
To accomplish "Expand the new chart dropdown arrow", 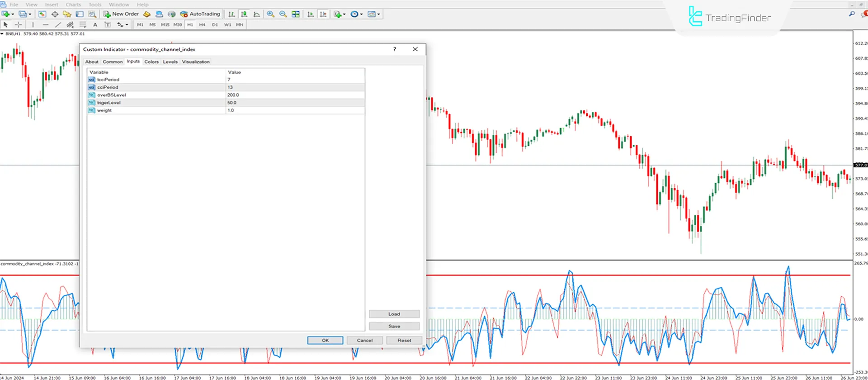I will click(x=13, y=14).
